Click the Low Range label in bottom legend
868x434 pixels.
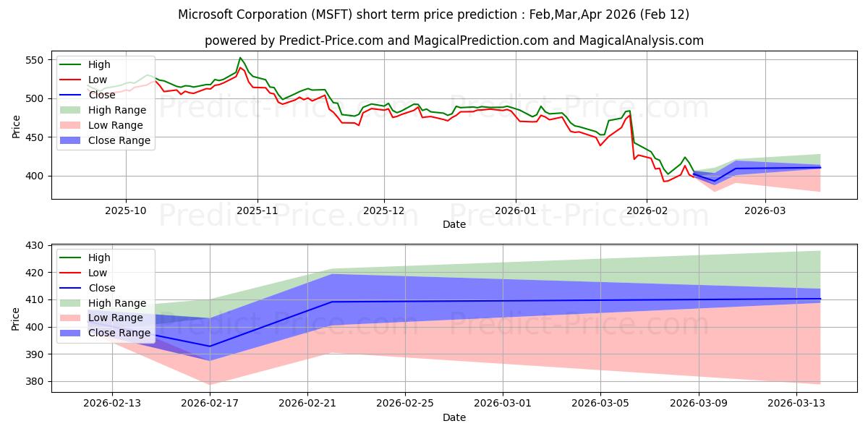115,318
